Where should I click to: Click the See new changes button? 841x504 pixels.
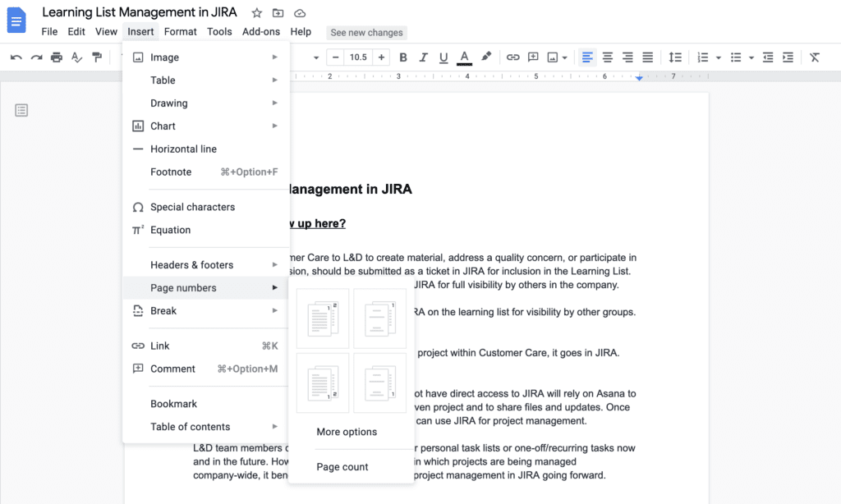point(366,32)
